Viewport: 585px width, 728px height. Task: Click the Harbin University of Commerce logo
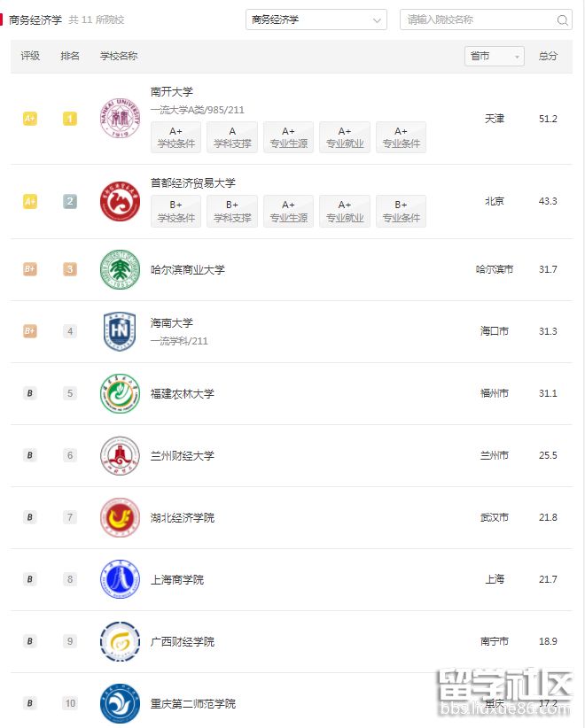click(120, 269)
